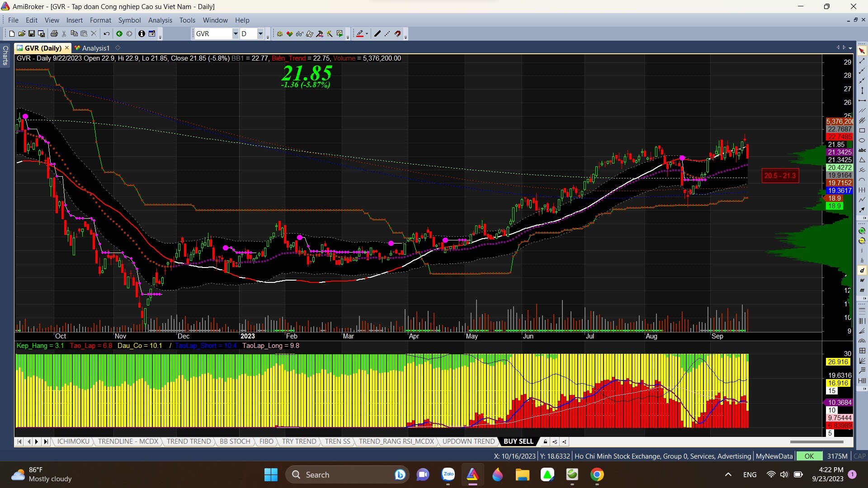
Task: Pick the red line color swatch
Action: (359, 34)
